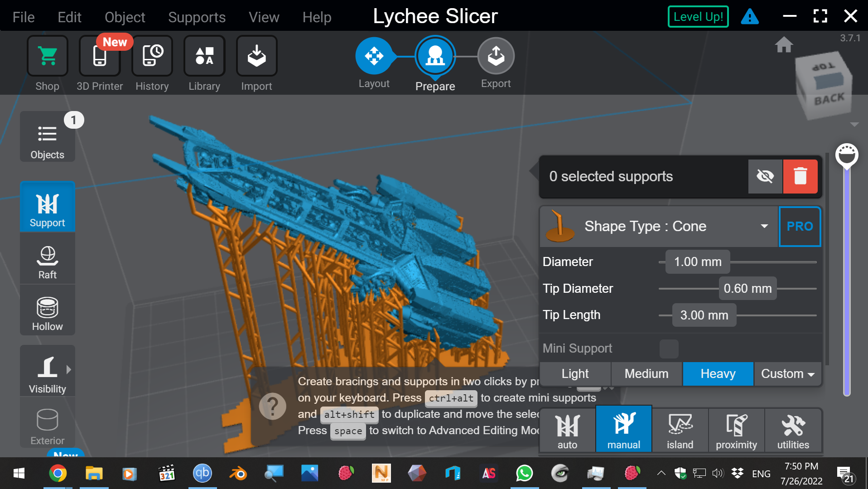Switch to the Export step

pos(496,56)
